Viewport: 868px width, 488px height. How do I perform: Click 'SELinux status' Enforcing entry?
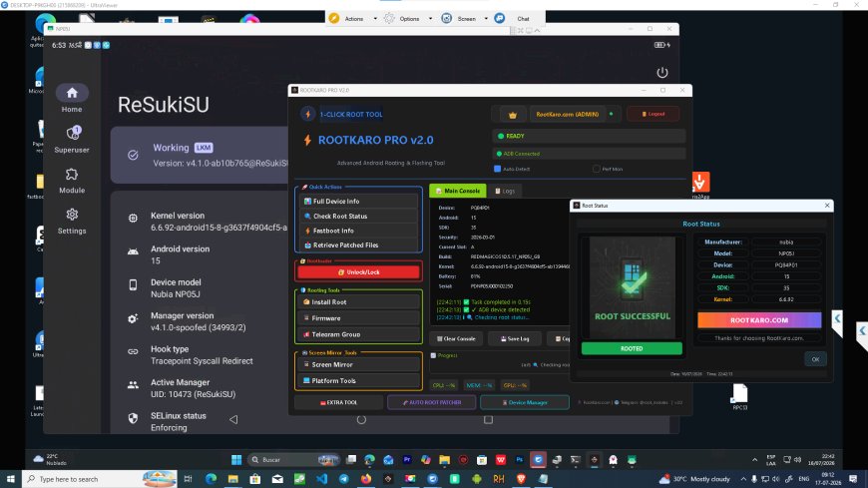pyautogui.click(x=179, y=421)
